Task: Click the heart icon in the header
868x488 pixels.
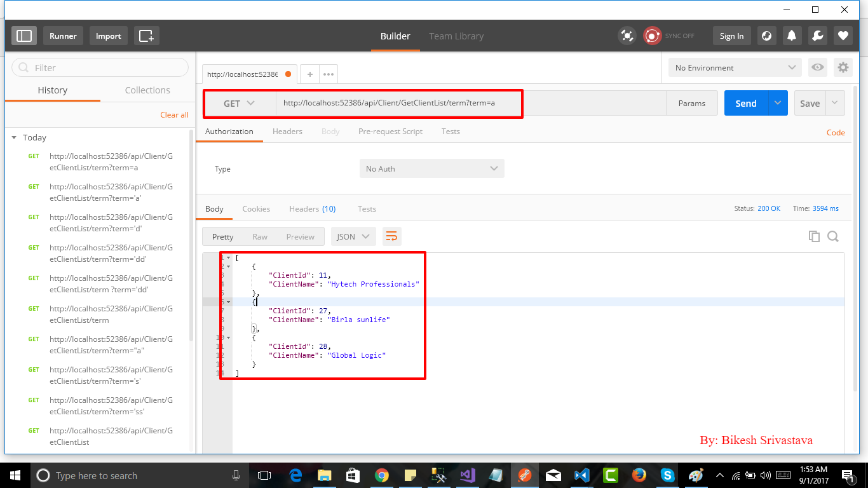Action: pyautogui.click(x=843, y=36)
